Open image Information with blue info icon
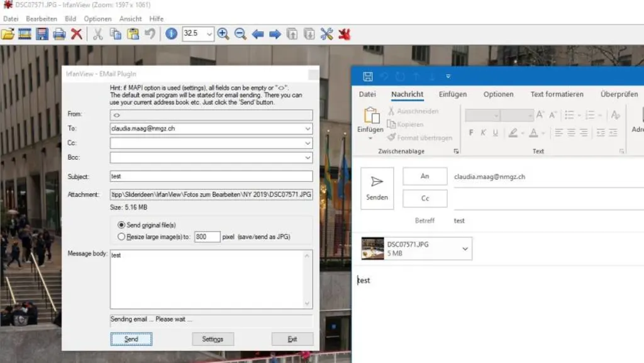Screen dimensions: 644x363 pyautogui.click(x=171, y=34)
